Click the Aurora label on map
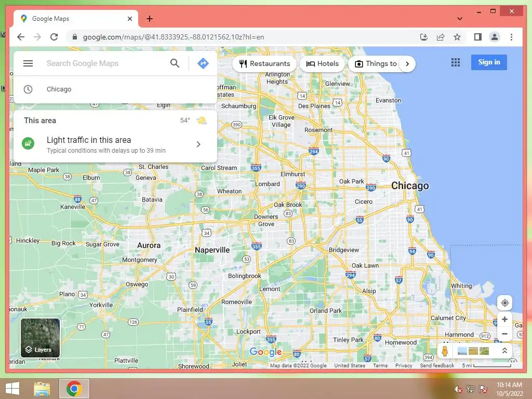 (149, 245)
